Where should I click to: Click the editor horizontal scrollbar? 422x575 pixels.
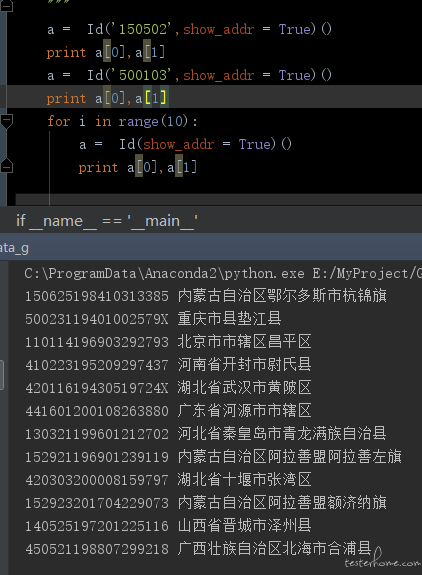coord(219,199)
